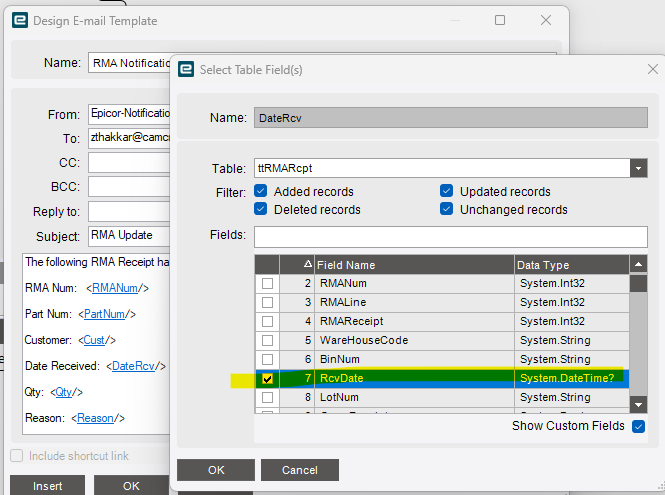Select the WareHouseCode field name cell

414,340
